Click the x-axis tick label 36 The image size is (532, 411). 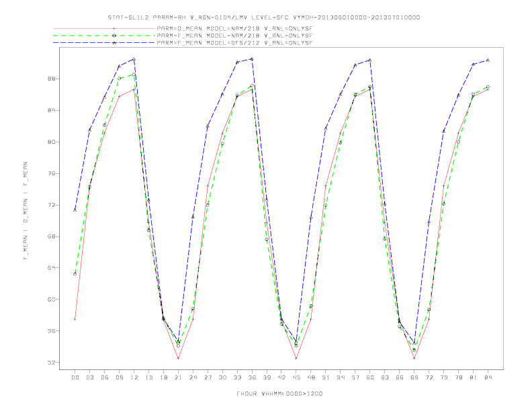pos(252,377)
